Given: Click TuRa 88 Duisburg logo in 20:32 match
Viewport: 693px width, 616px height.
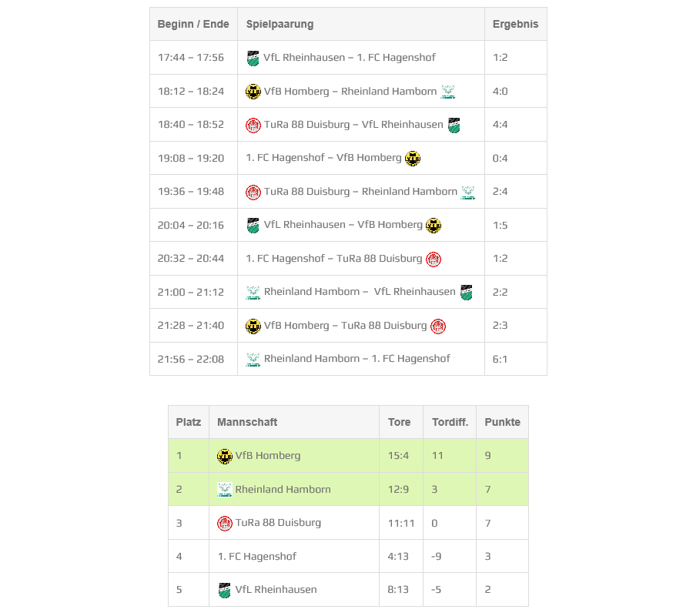Looking at the screenshot, I should [434, 259].
